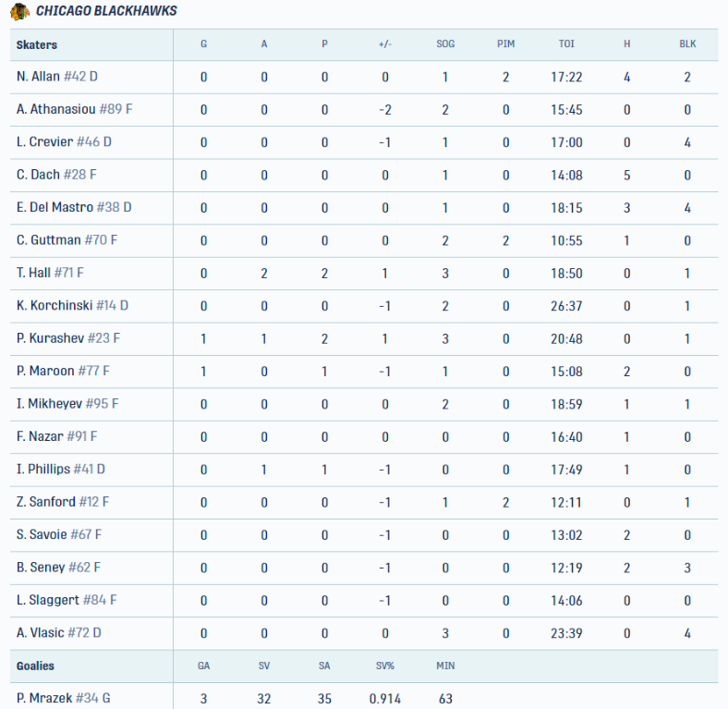
Task: Click the TOI column header
Action: point(566,44)
